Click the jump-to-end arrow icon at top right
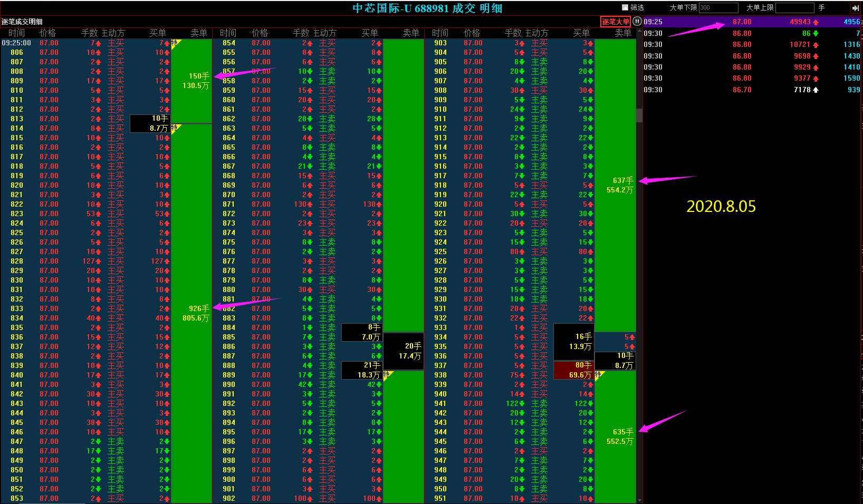Screen dimensions: 863x504 [855, 8]
